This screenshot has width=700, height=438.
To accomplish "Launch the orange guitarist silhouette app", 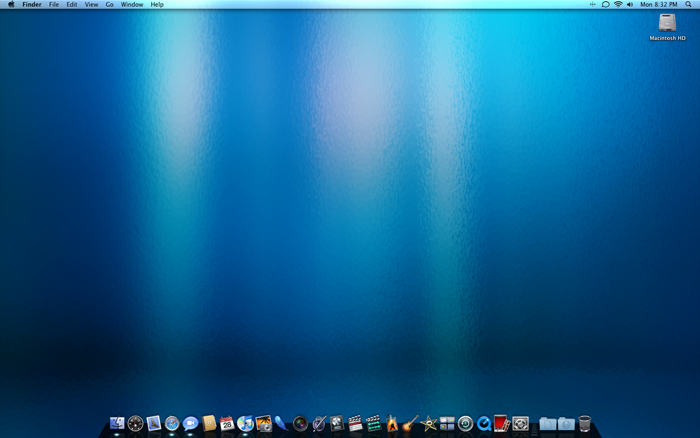I will coord(392,423).
